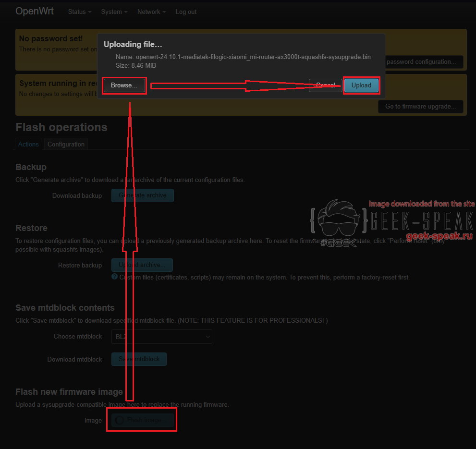Open the password configuration button
The height and width of the screenshot is (449, 476).
pos(424,62)
